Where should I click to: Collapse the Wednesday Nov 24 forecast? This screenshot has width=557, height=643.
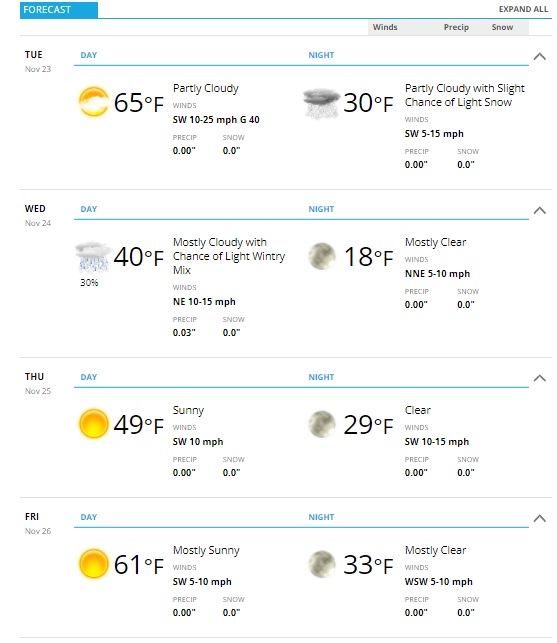[x=539, y=210]
